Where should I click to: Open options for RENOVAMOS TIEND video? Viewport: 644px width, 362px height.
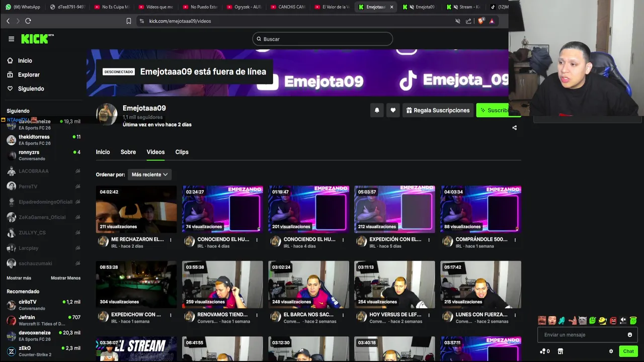[x=257, y=315]
